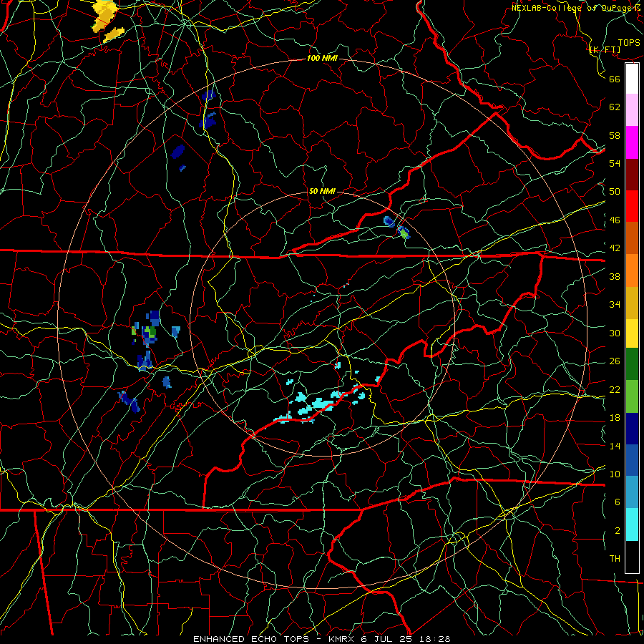Click the 30 legend value
This screenshot has height=644, width=644.
pyautogui.click(x=615, y=333)
